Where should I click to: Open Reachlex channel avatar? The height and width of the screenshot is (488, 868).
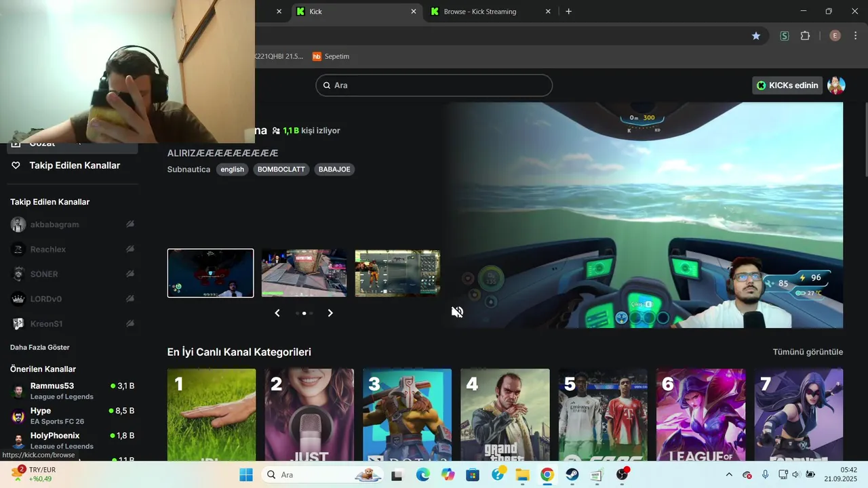click(18, 249)
